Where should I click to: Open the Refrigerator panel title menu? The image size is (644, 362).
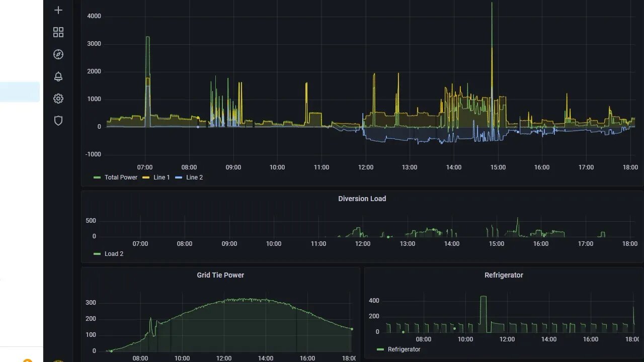504,275
